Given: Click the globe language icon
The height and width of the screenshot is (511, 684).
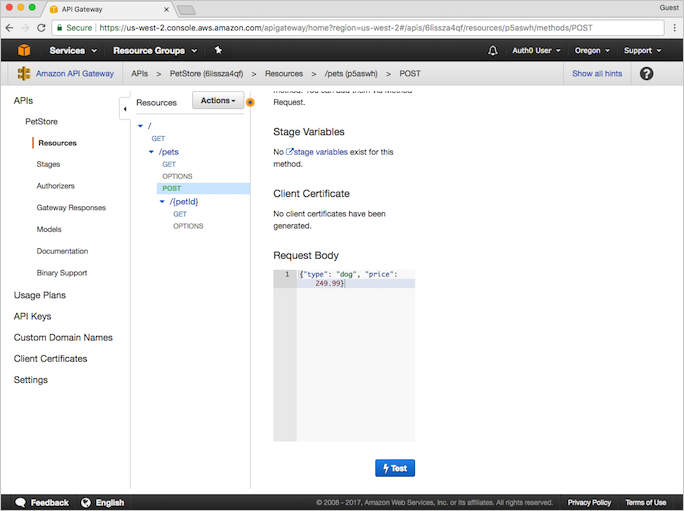Looking at the screenshot, I should point(86,502).
